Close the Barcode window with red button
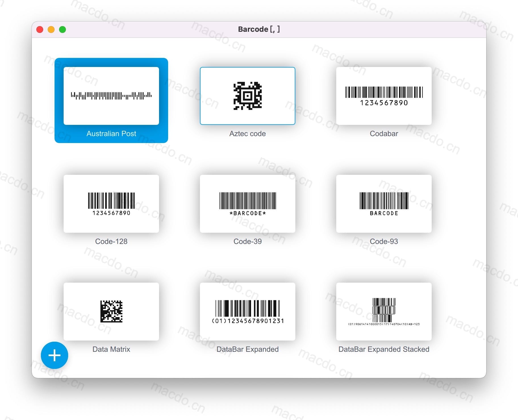The height and width of the screenshot is (420, 518). point(40,30)
